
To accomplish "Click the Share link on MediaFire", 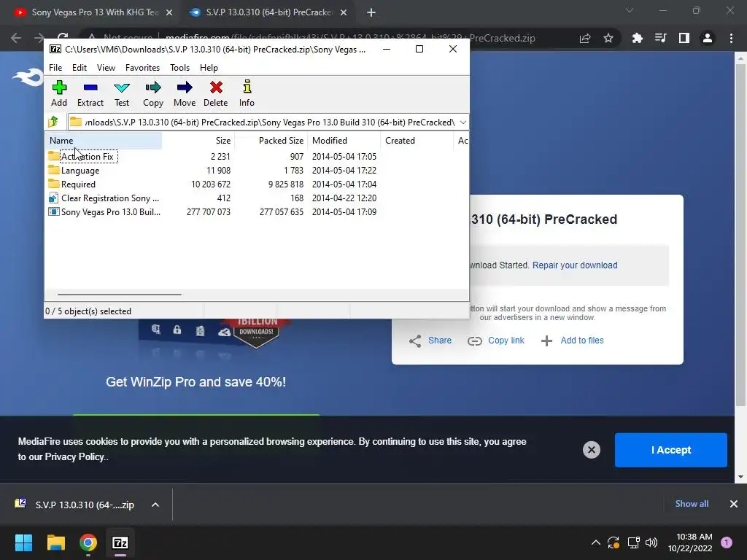I will (430, 341).
